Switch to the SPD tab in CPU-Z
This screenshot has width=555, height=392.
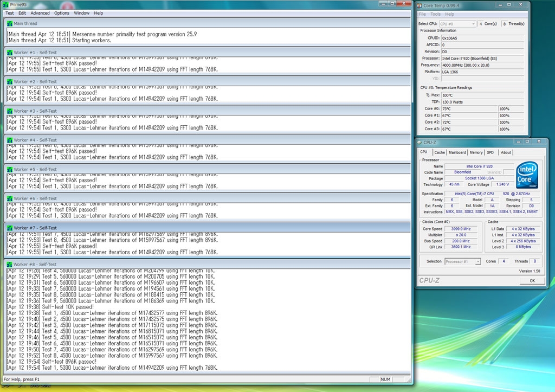[x=490, y=152]
